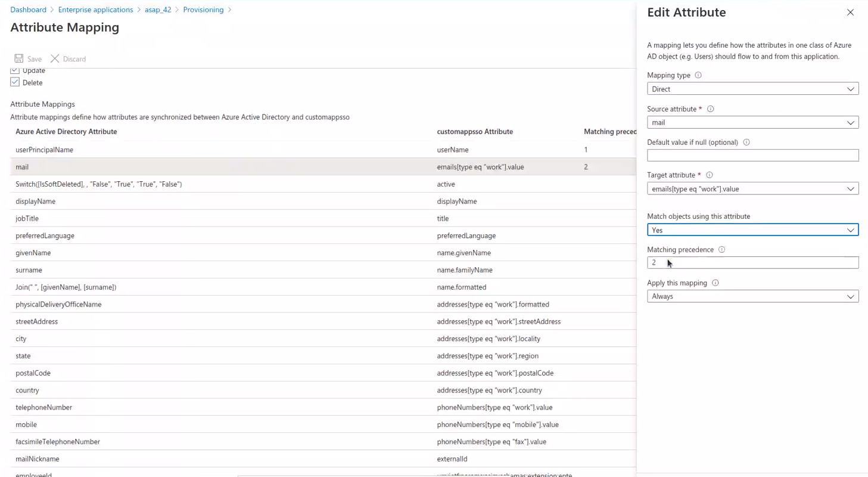This screenshot has height=477, width=868.
Task: Change Match objects using this attribute dropdown
Action: pyautogui.click(x=752, y=230)
